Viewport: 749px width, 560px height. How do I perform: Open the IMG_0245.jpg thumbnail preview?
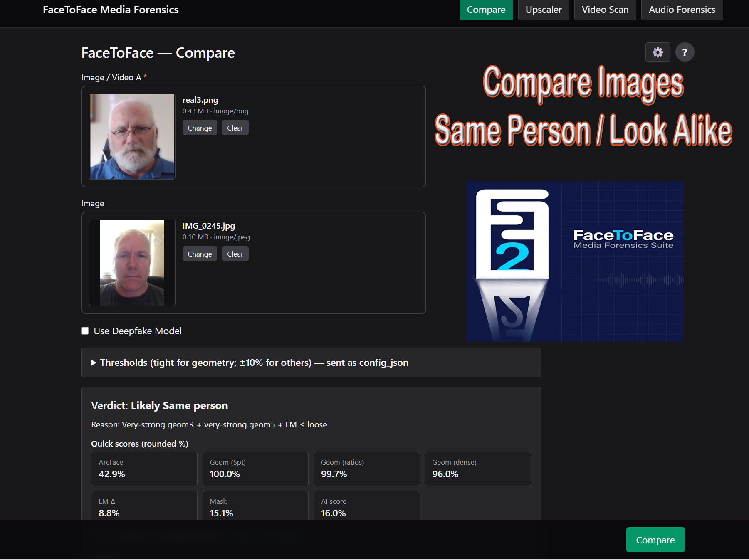(x=132, y=263)
